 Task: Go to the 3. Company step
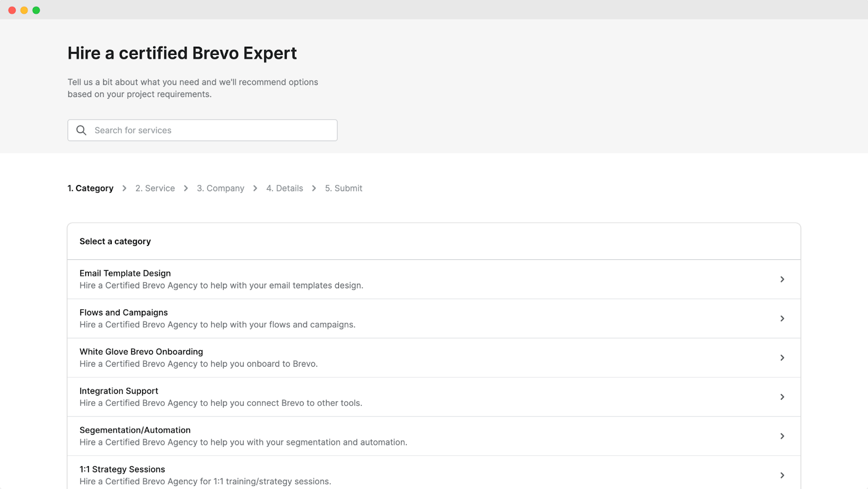[x=221, y=188]
